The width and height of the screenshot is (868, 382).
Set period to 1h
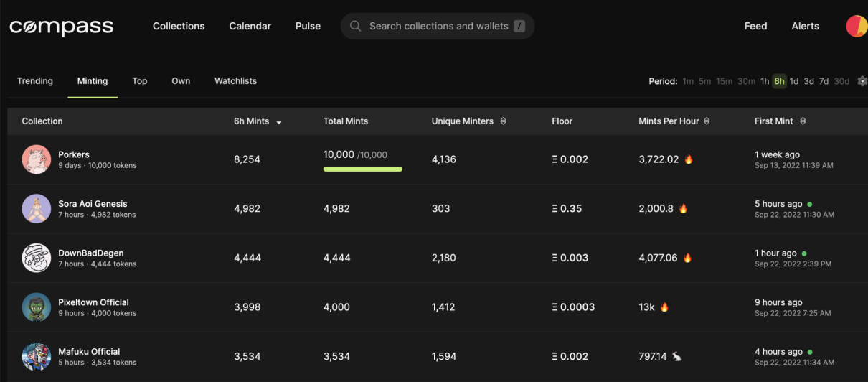point(765,81)
